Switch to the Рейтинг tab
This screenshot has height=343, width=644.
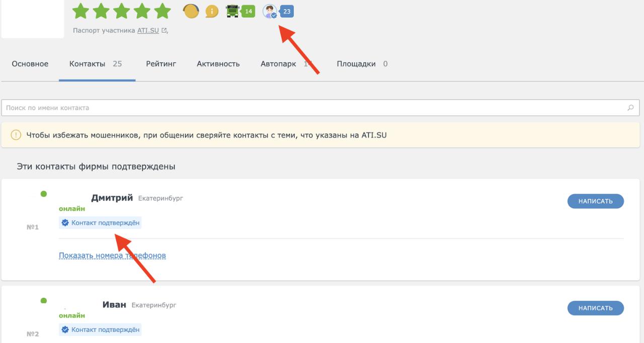pos(161,64)
